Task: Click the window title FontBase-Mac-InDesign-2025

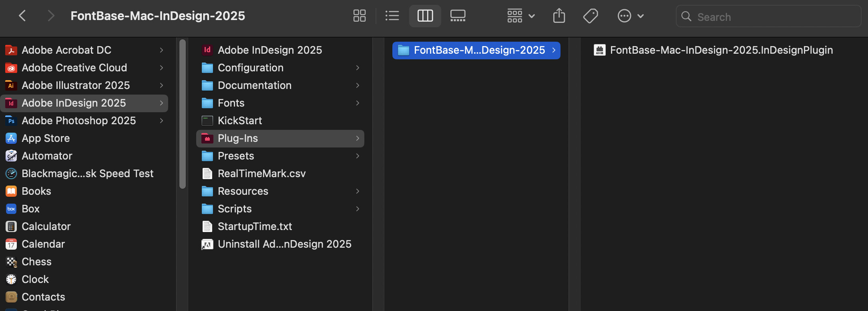Action: point(158,16)
